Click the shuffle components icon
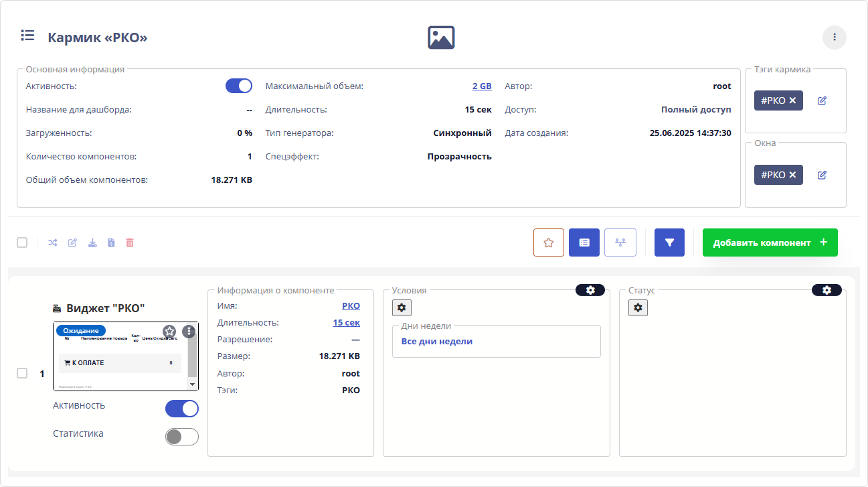This screenshot has height=487, width=868. click(52, 242)
